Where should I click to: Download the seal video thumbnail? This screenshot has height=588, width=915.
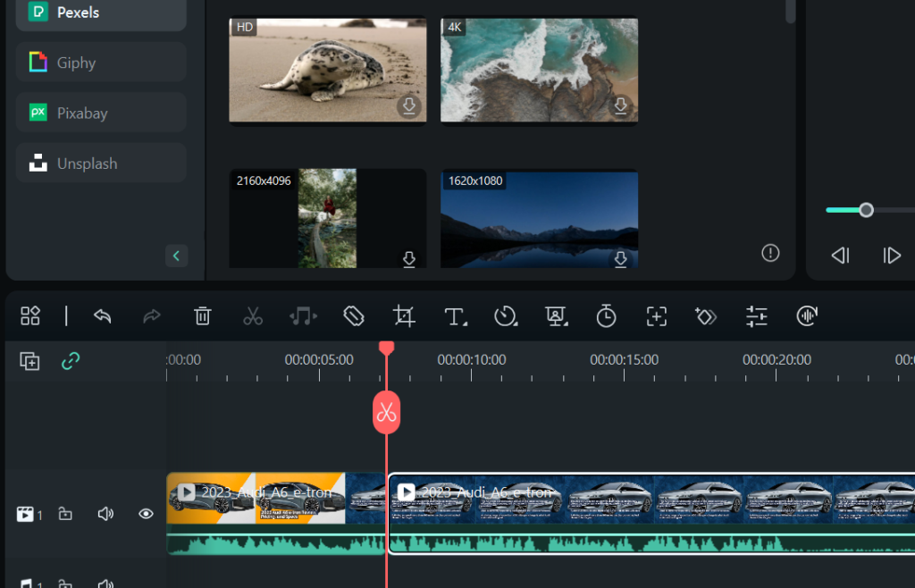409,106
